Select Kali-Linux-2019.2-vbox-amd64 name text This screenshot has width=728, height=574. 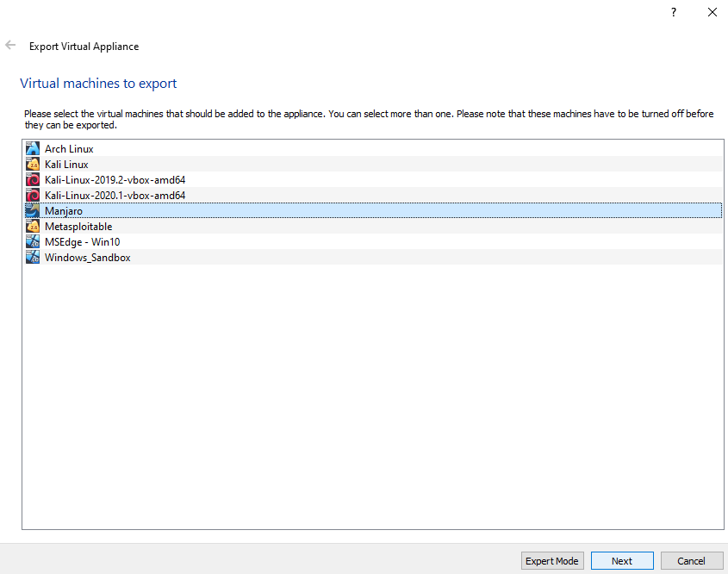click(x=115, y=180)
